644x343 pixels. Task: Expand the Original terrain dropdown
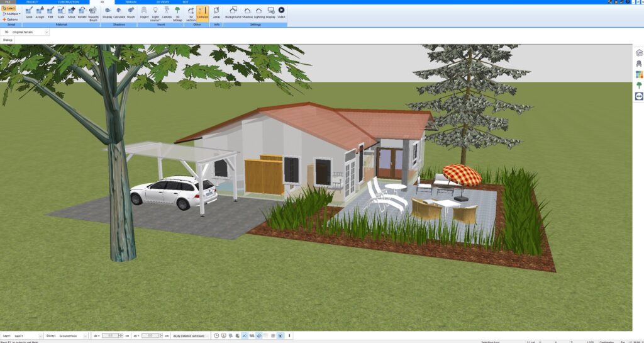tap(47, 31)
